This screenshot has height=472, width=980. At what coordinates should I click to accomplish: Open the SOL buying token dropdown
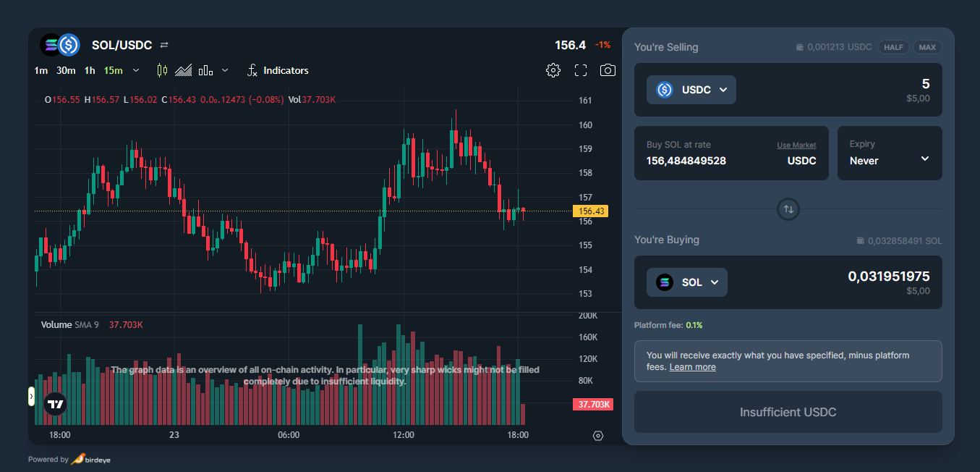tap(686, 282)
